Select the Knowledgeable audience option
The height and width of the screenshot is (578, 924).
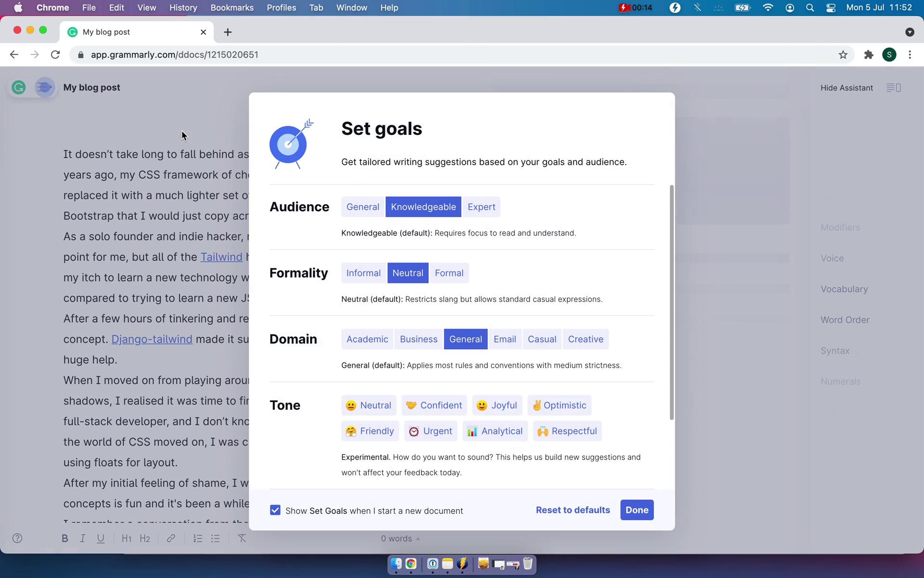pyautogui.click(x=423, y=207)
